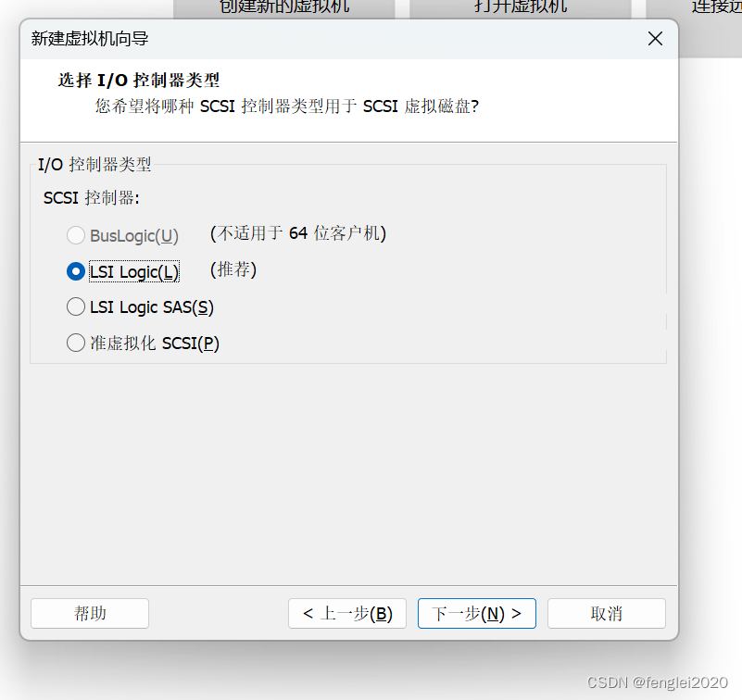Go back with 上一步(B) button

click(x=347, y=614)
